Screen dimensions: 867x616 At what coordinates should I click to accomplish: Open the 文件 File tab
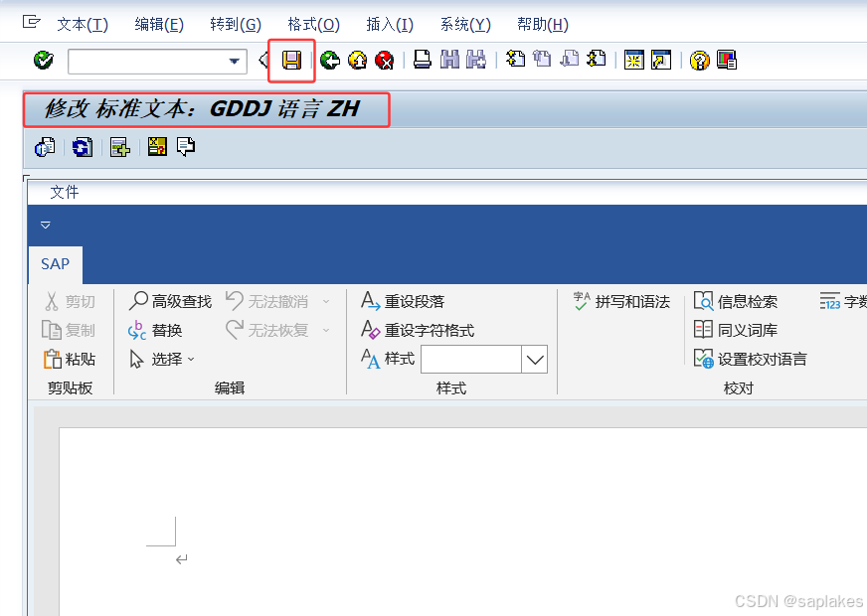(65, 193)
